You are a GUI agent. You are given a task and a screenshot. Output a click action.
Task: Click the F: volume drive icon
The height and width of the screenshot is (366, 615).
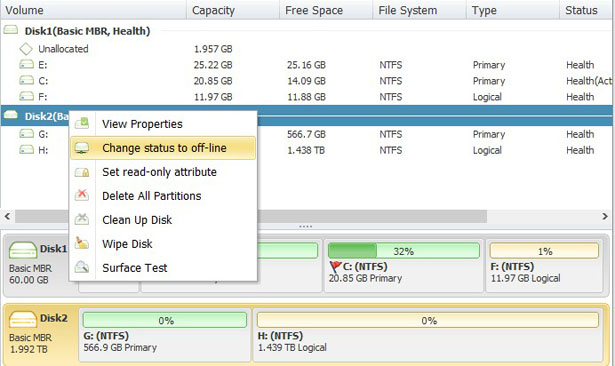tap(26, 96)
